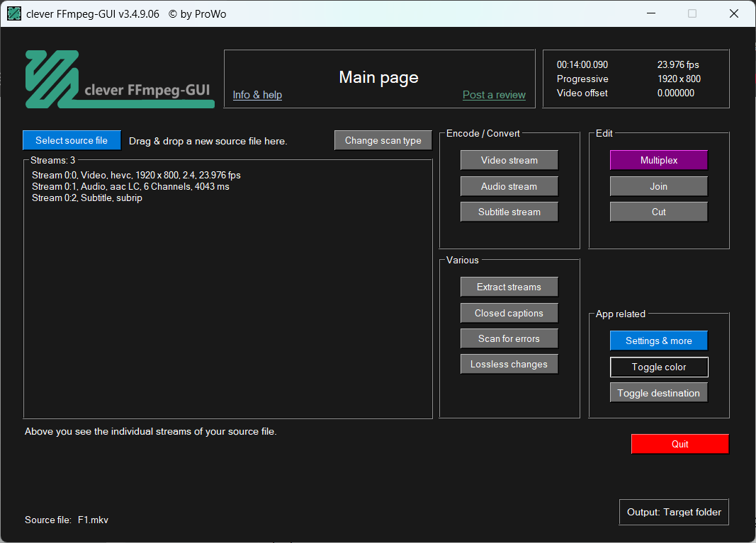Click the 1920 x 800 resolution value
Image resolution: width=756 pixels, height=543 pixels.
pos(679,79)
